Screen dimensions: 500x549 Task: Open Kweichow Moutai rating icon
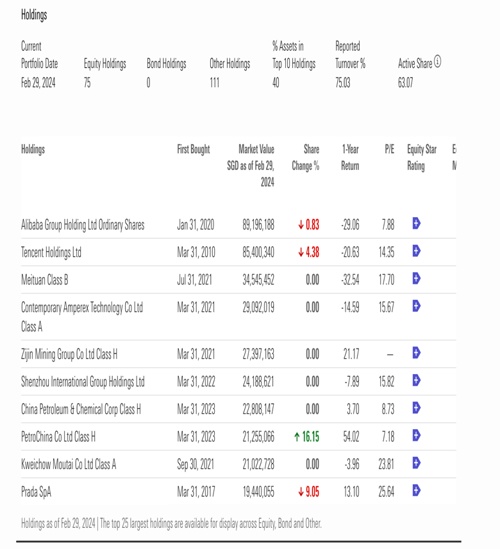click(x=416, y=463)
